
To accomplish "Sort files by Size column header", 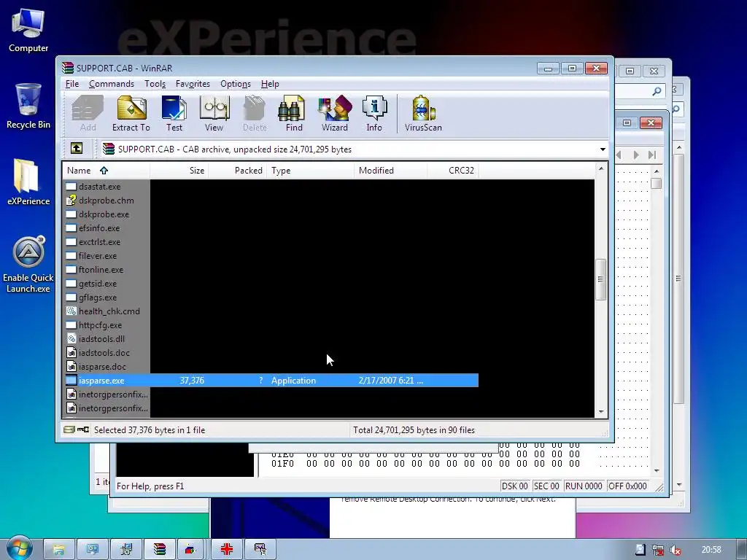I will (179, 171).
